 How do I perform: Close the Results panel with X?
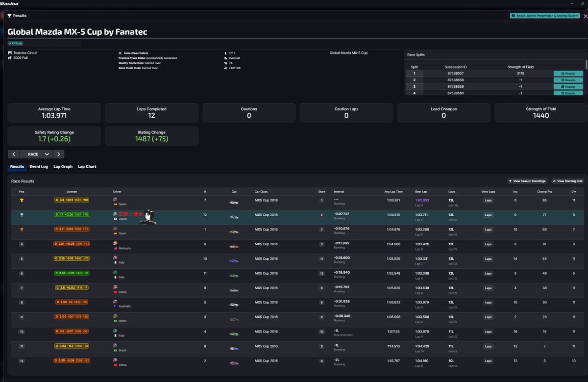(x=585, y=16)
